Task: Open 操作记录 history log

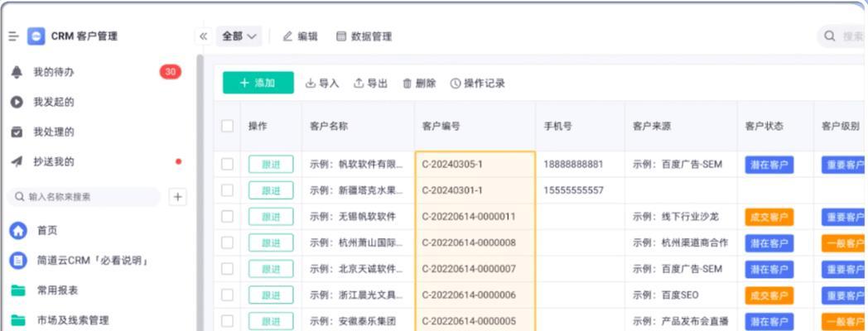Action: tap(477, 84)
